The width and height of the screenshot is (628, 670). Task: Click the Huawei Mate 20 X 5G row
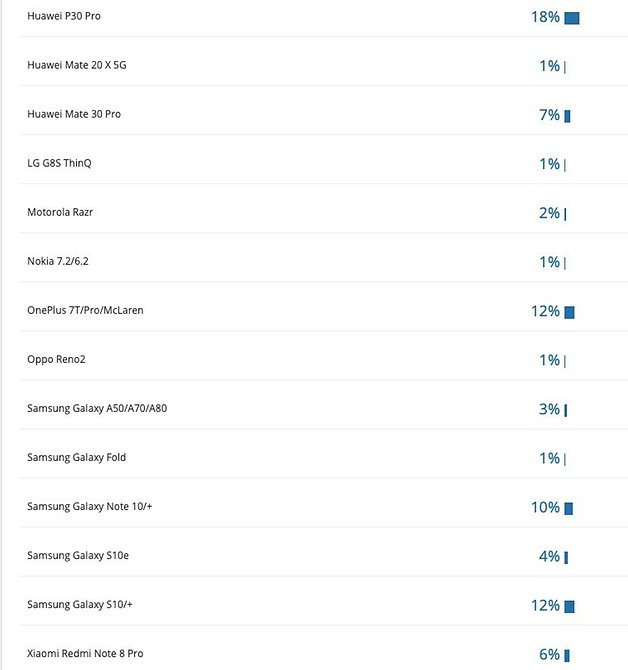(x=323, y=65)
